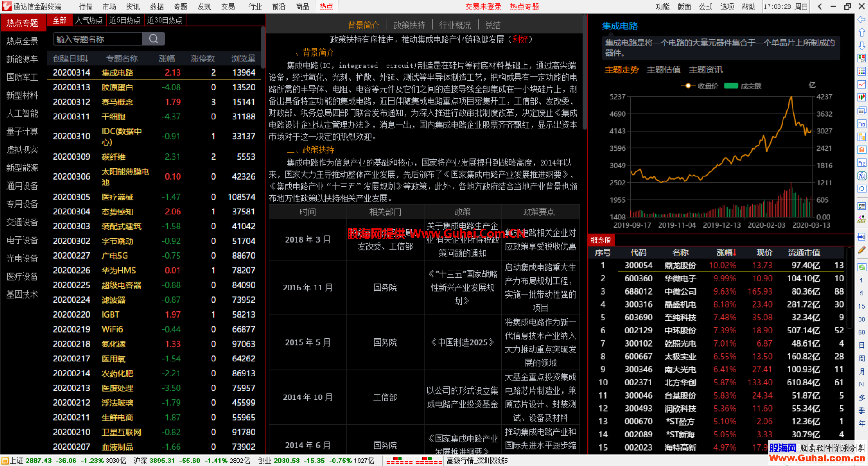Click the back arrow in title bar

[820, 6]
